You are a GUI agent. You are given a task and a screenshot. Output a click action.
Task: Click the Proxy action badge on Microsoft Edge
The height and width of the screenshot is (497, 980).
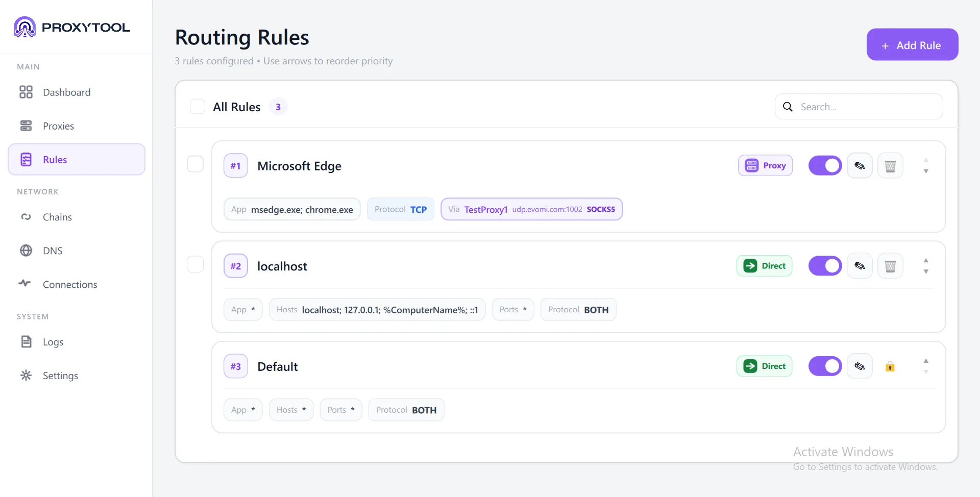[765, 165]
